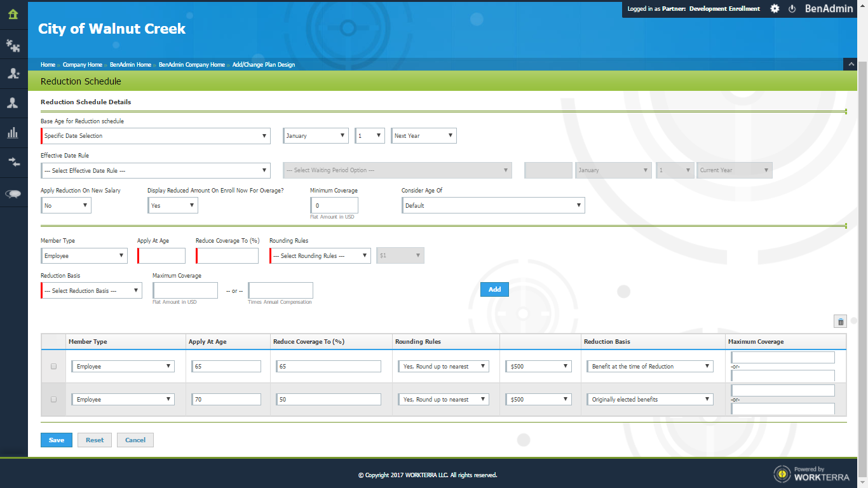Click first Maximum Coverage field in age 70 row
This screenshot has width=868, height=488.
(783, 390)
